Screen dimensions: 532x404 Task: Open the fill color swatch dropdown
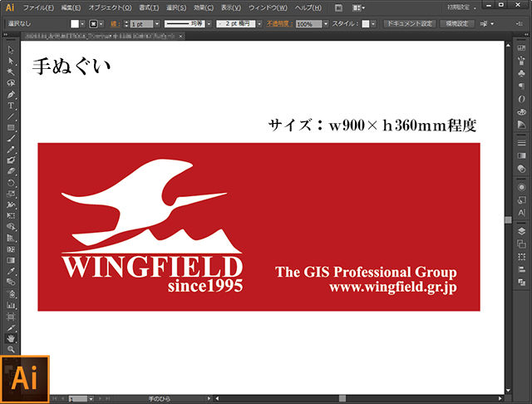pyautogui.click(x=82, y=24)
